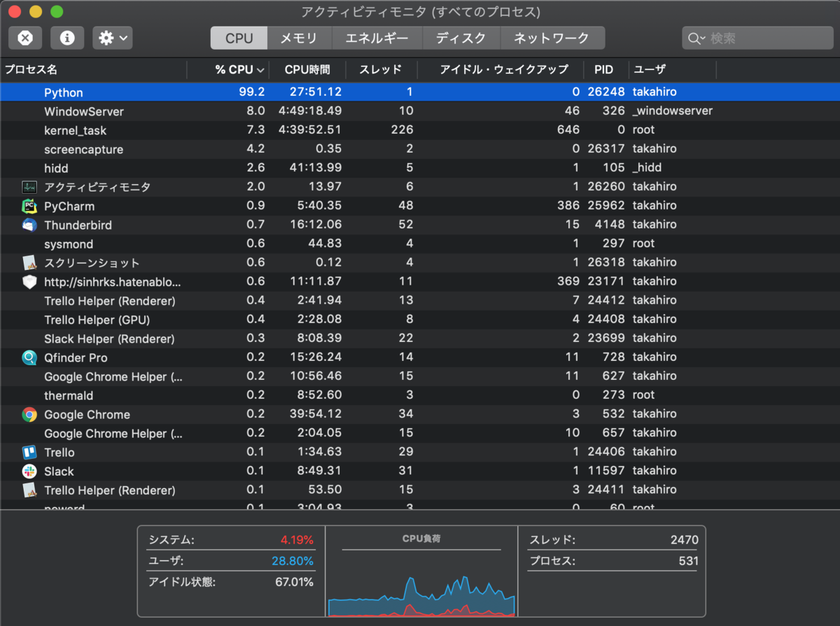Open the process info inspector button

pyautogui.click(x=67, y=38)
